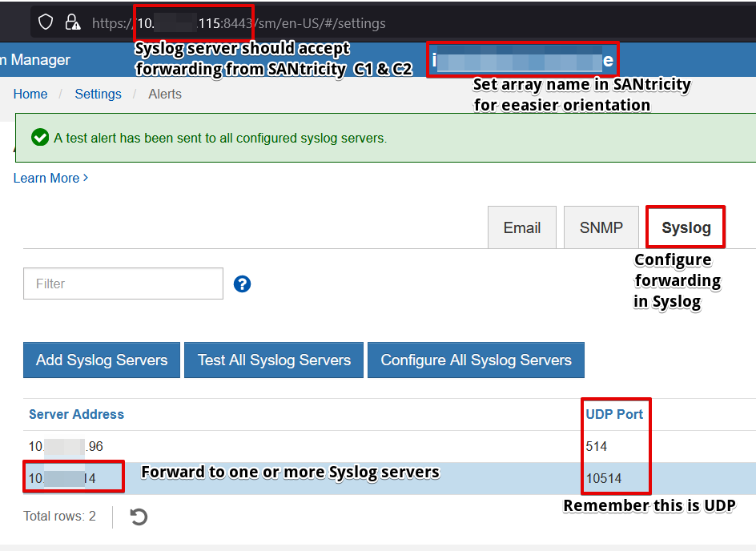Click the refresh table icon

[139, 517]
